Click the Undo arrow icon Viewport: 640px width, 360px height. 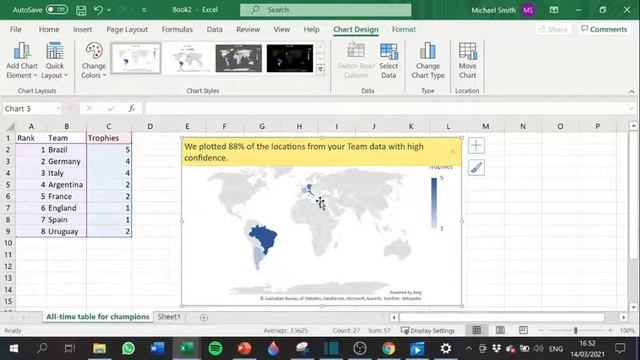tap(98, 10)
